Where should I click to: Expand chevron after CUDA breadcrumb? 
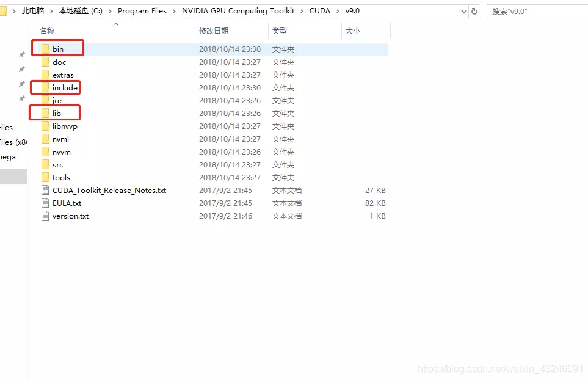[x=338, y=11]
